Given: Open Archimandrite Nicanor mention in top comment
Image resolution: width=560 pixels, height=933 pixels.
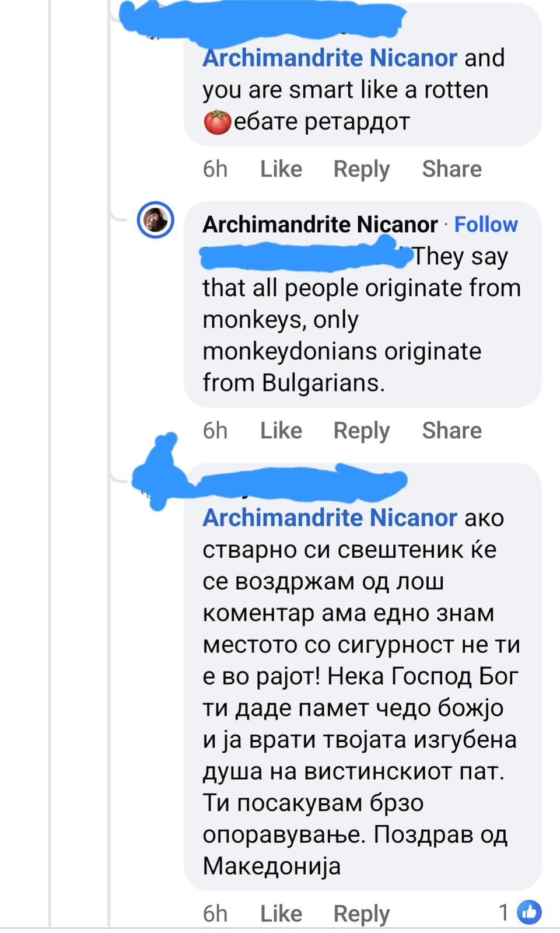Looking at the screenshot, I should 330,58.
